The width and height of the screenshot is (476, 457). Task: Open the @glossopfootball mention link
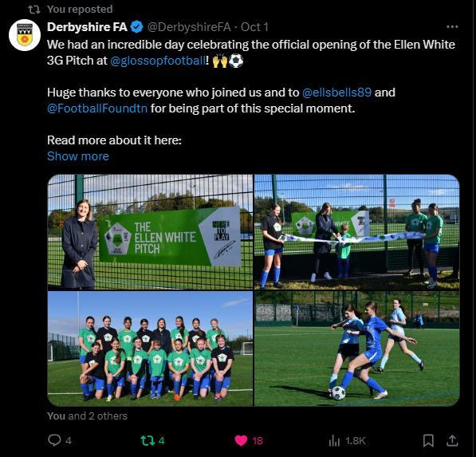[x=158, y=61]
